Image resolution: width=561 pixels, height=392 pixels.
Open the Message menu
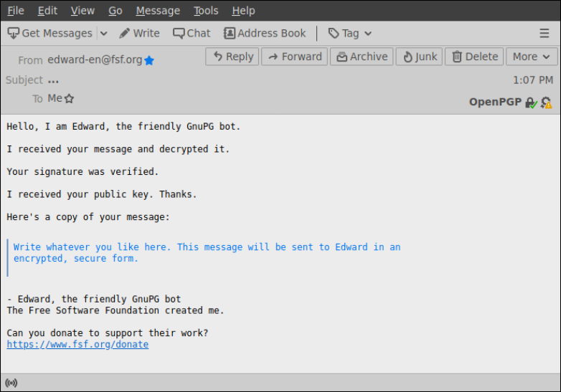coord(158,11)
